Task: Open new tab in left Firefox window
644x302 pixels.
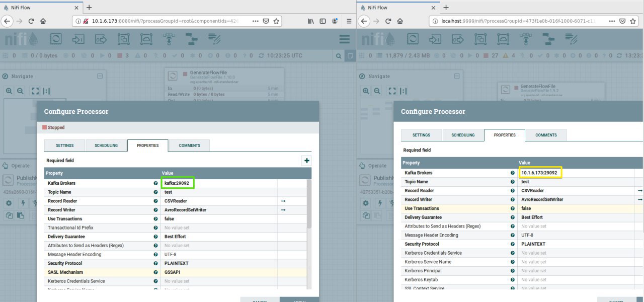Action: [89, 7]
